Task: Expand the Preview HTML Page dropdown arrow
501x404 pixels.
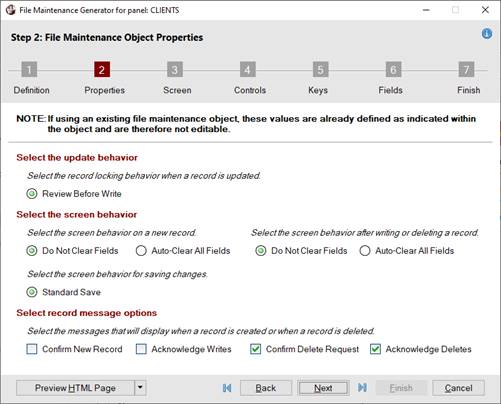Action: 140,388
